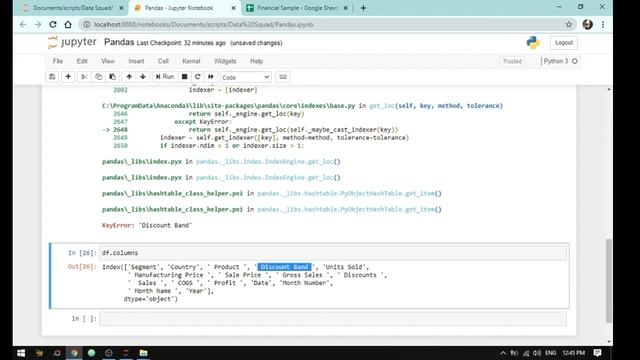Viewport: 640px width, 360px height.
Task: Click the ENG language indicator
Action: (x=551, y=353)
